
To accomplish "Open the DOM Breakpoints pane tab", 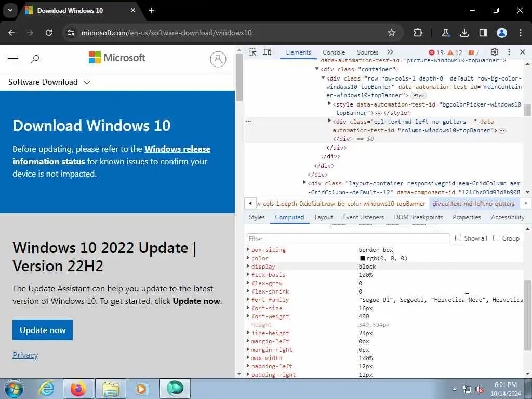I will tap(418, 217).
